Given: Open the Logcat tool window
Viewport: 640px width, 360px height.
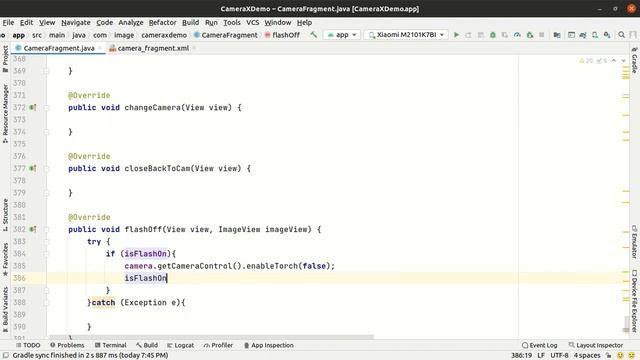Looking at the screenshot, I should coord(180,345).
